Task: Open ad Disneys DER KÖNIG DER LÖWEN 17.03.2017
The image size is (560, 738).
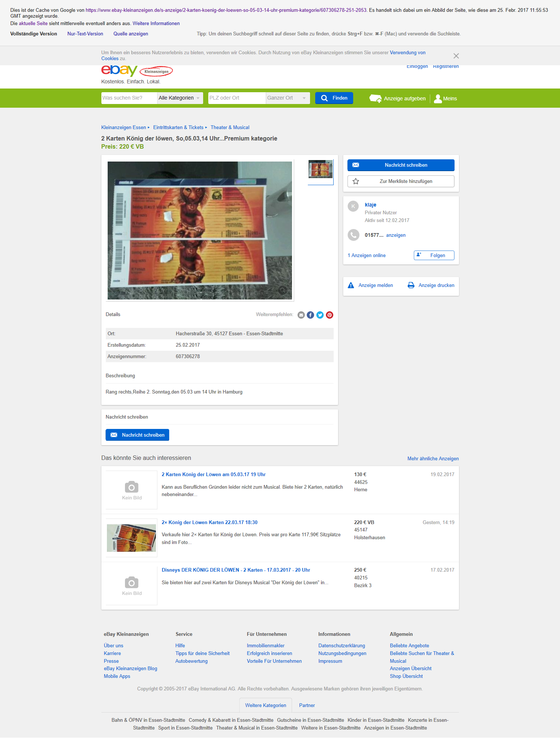Action: (x=236, y=570)
